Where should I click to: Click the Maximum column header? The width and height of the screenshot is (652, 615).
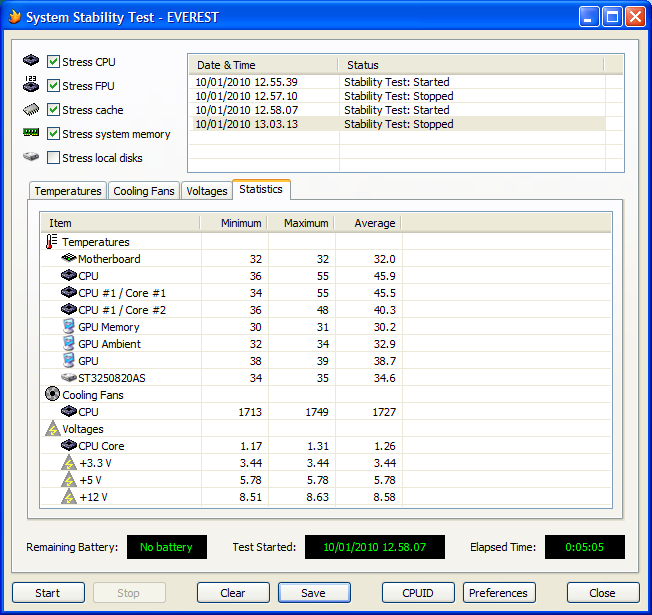[305, 223]
